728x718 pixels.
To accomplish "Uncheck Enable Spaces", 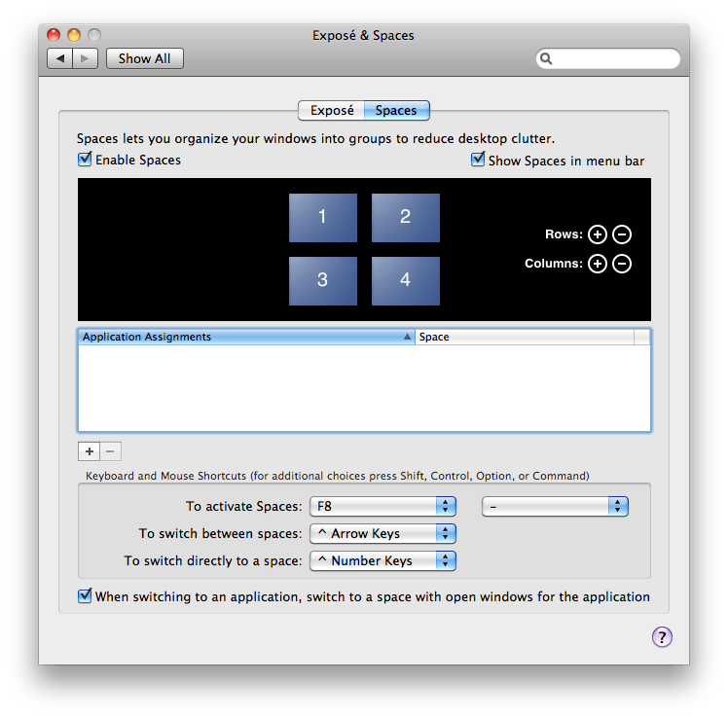I will pyautogui.click(x=85, y=160).
